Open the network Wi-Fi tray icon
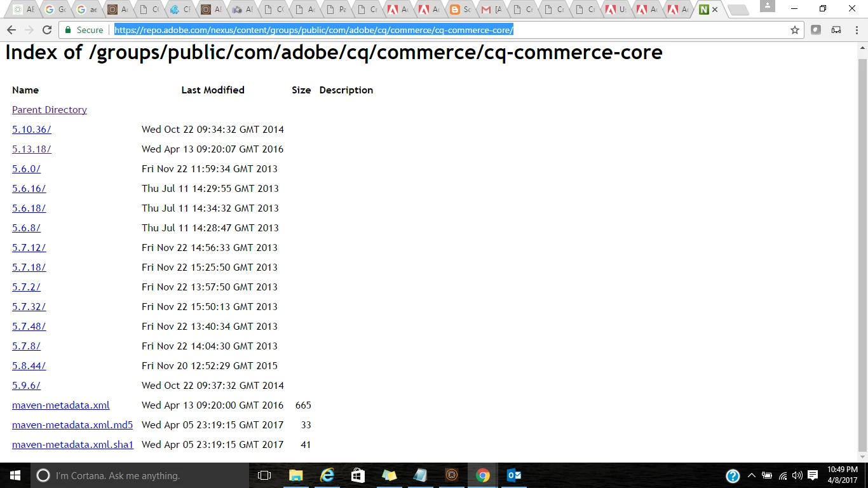Image resolution: width=868 pixels, height=488 pixels. (x=783, y=475)
